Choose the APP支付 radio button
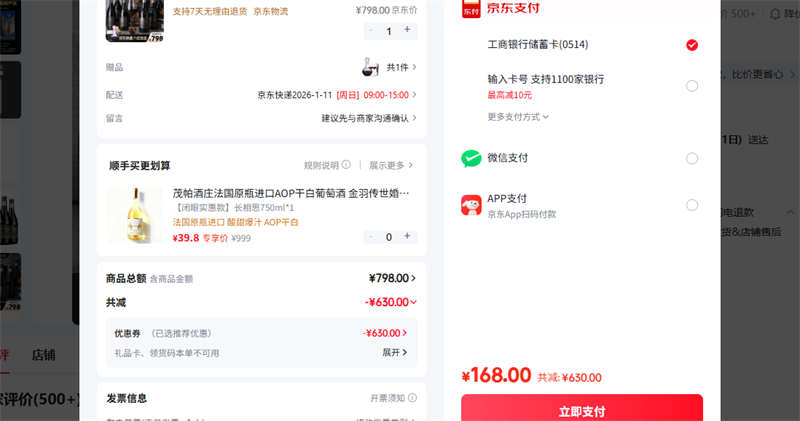800x421 pixels. coord(692,205)
